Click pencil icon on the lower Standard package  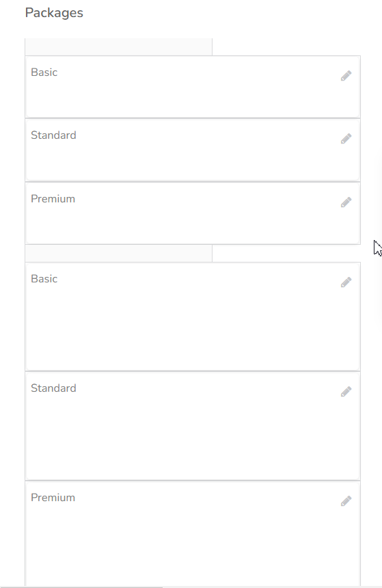pyautogui.click(x=346, y=392)
